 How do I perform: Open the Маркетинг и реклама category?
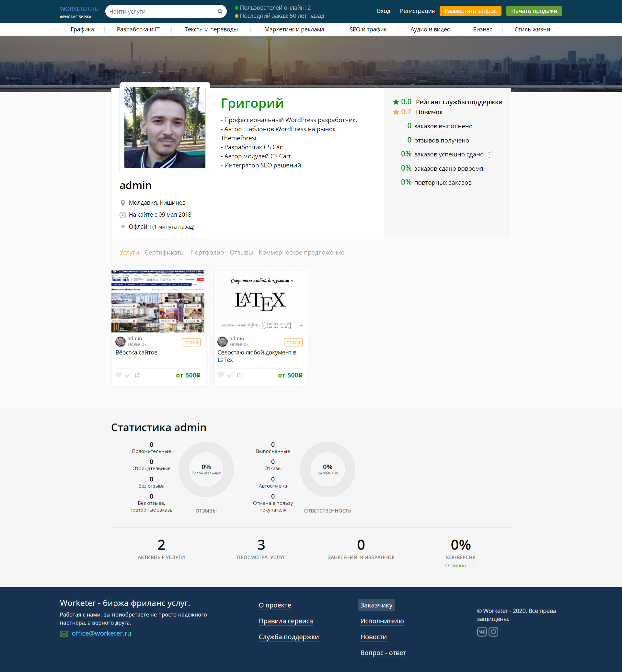click(x=294, y=29)
